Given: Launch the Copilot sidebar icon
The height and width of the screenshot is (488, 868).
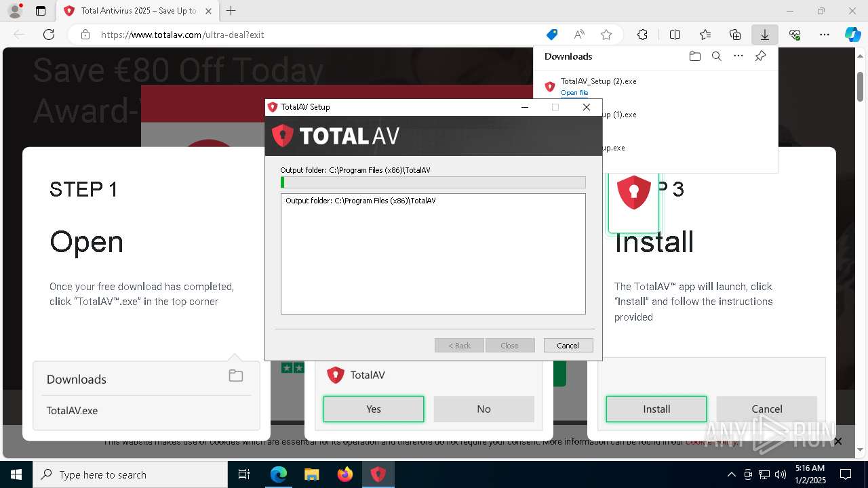Looking at the screenshot, I should pyautogui.click(x=852, y=35).
